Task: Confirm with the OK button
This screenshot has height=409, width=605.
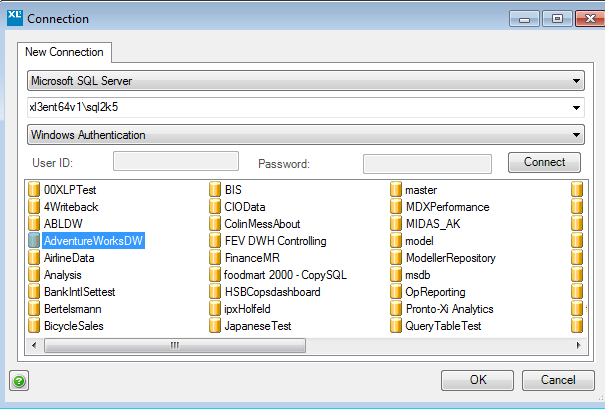Action: point(478,380)
